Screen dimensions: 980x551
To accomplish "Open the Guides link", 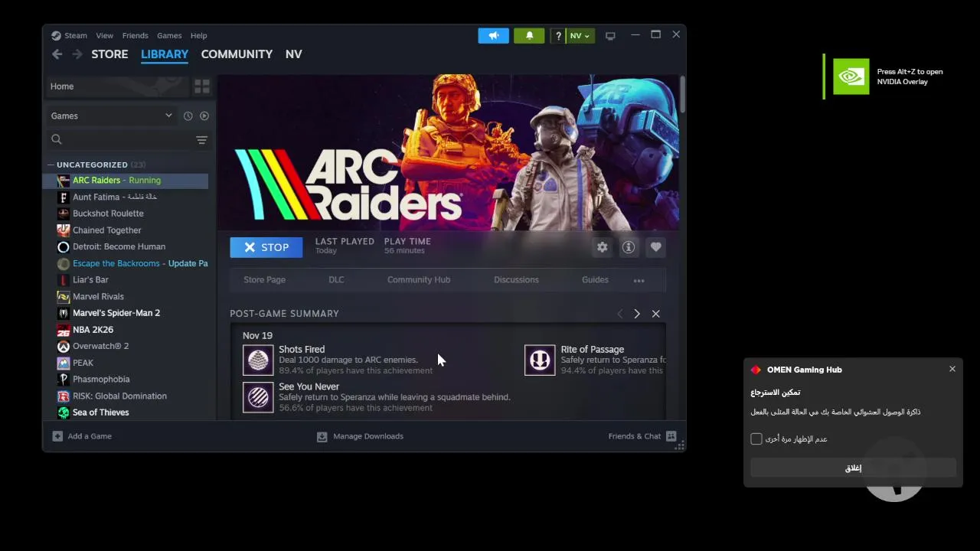I will point(595,280).
